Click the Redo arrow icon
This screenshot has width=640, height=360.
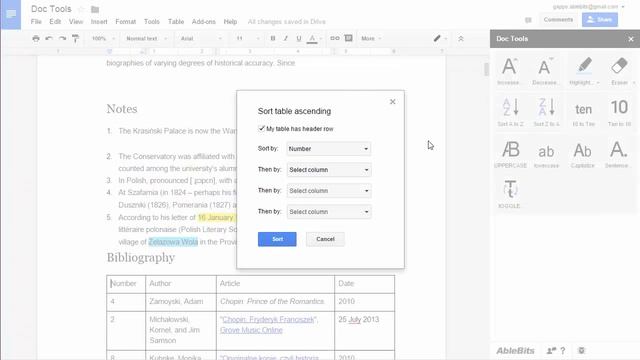coord(62,38)
